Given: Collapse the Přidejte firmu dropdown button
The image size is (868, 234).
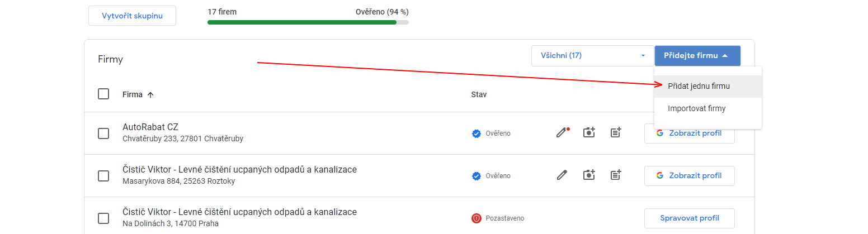Looking at the screenshot, I should 697,56.
